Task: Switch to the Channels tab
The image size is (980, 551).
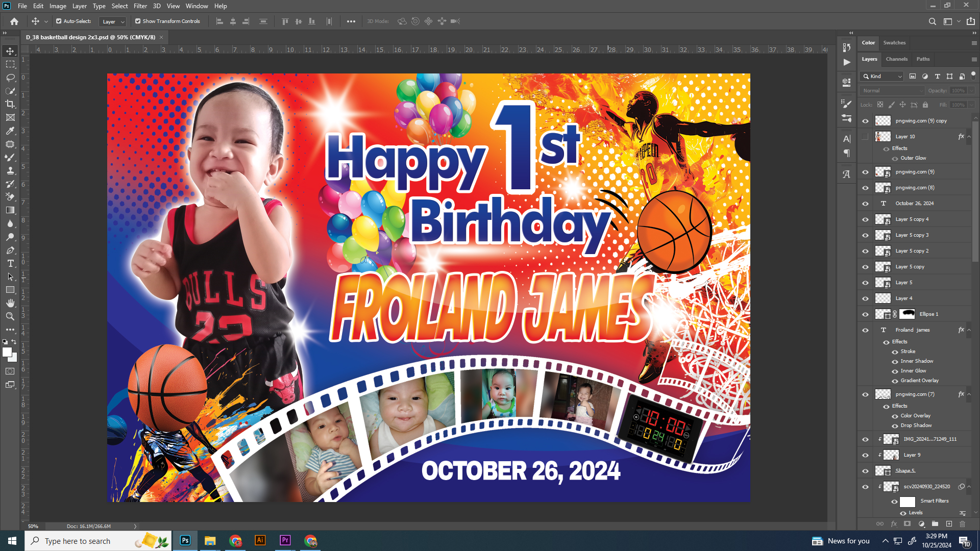Action: [896, 59]
